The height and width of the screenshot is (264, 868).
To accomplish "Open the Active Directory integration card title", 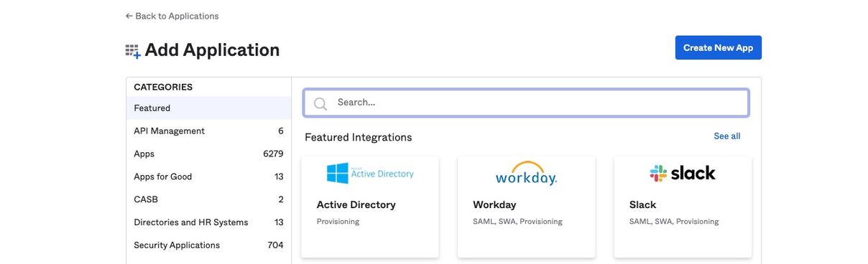I will pos(356,205).
